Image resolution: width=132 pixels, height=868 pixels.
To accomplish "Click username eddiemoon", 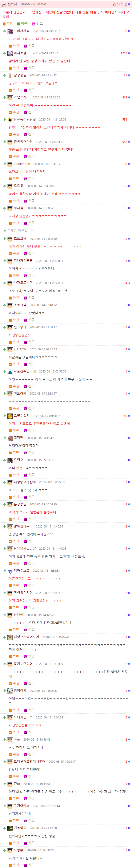I will coord(22,164).
